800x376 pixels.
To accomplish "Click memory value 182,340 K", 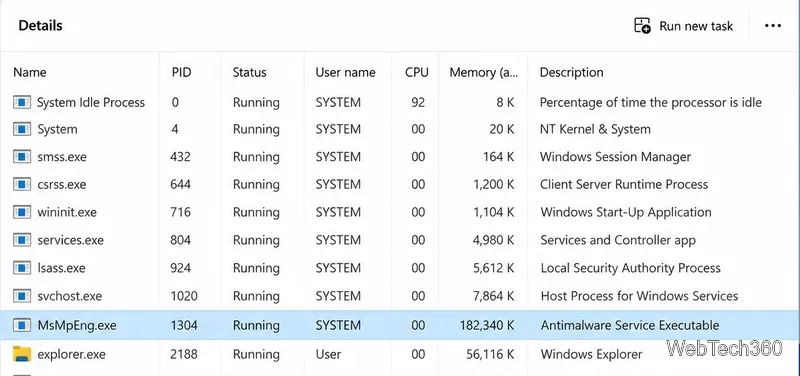I will [x=487, y=325].
